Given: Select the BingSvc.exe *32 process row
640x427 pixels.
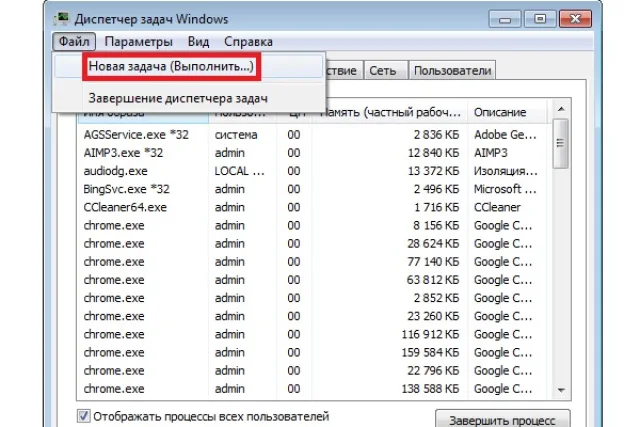Looking at the screenshot, I should pos(313,189).
